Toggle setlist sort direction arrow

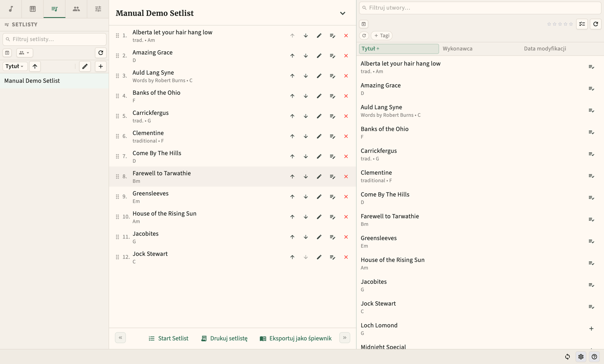[x=35, y=66]
